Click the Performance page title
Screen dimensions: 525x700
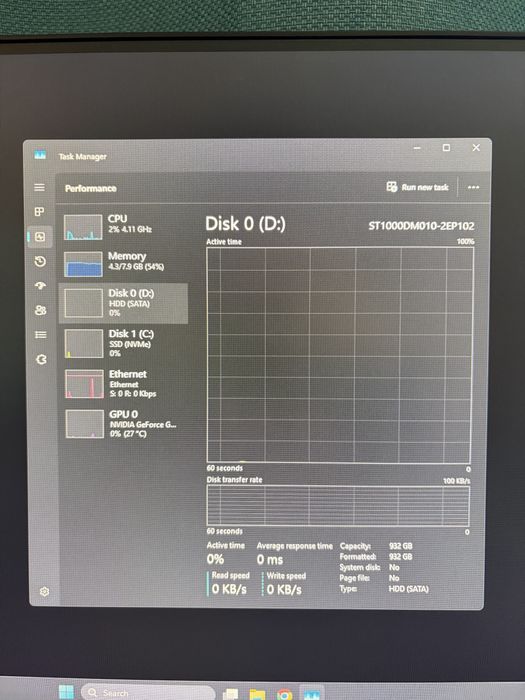[91, 188]
